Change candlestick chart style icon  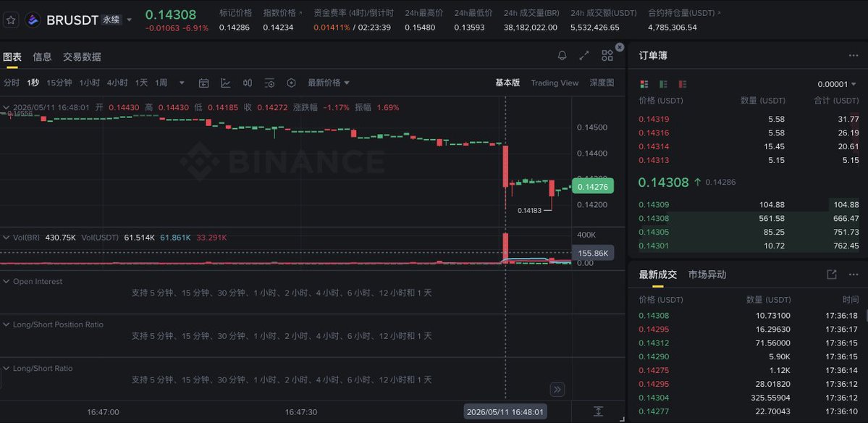(248, 83)
